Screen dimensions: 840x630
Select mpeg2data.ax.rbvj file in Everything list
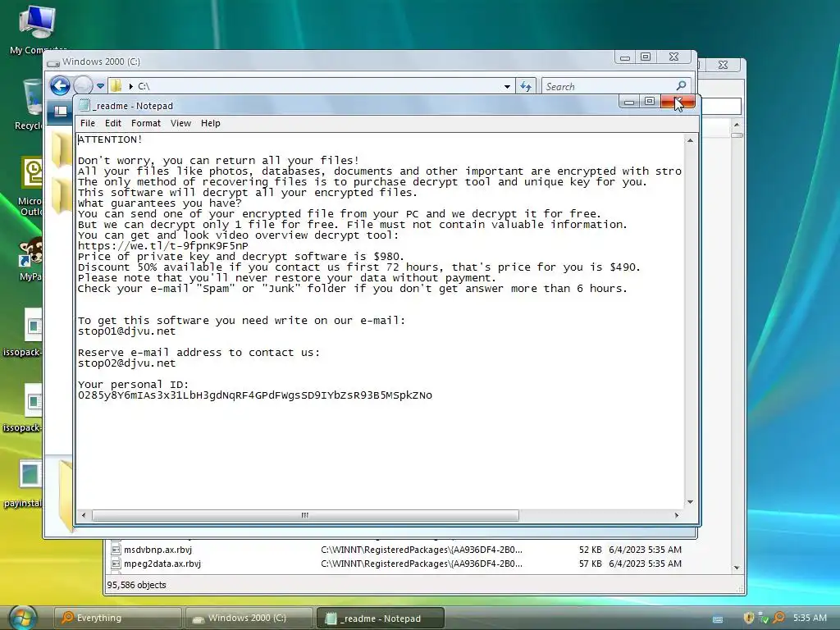[162, 564]
